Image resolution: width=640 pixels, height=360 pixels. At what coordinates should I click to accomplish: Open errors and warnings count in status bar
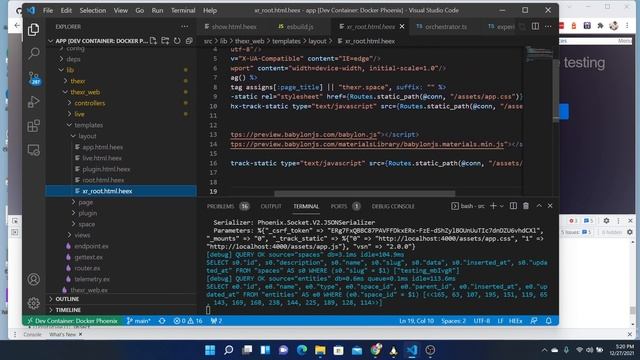click(x=188, y=321)
